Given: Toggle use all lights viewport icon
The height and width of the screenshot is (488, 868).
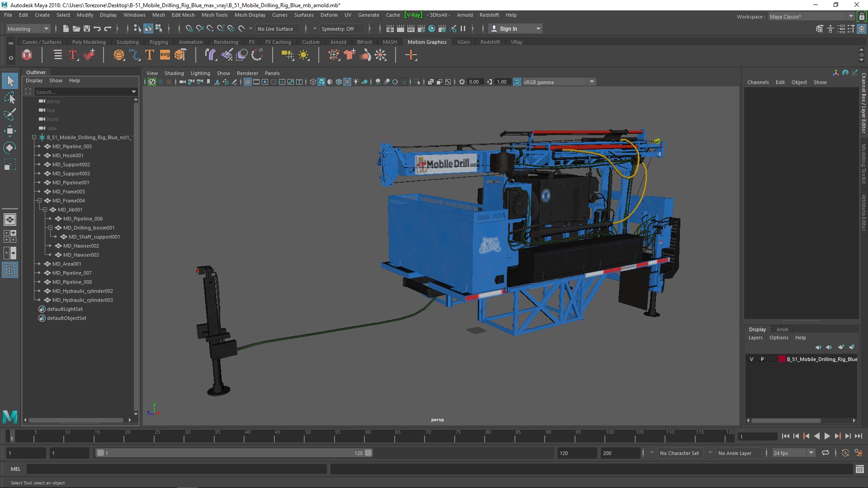Looking at the screenshot, I should pos(356,82).
